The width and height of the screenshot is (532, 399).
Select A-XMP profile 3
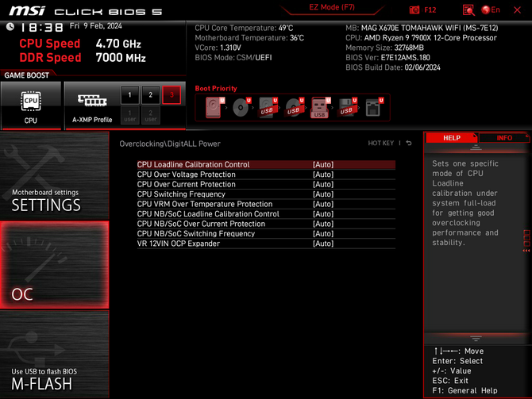click(172, 95)
